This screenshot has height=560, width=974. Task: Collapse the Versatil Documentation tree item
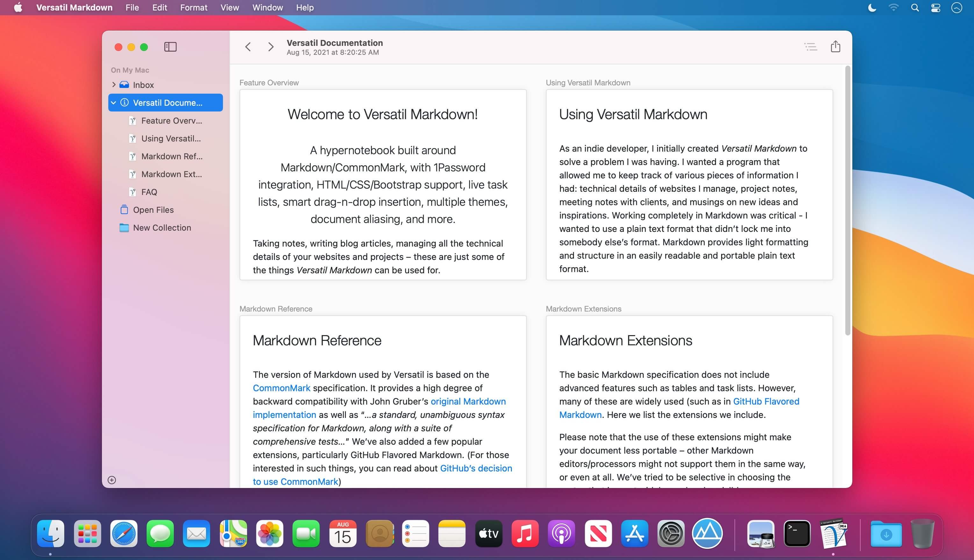[x=113, y=103]
